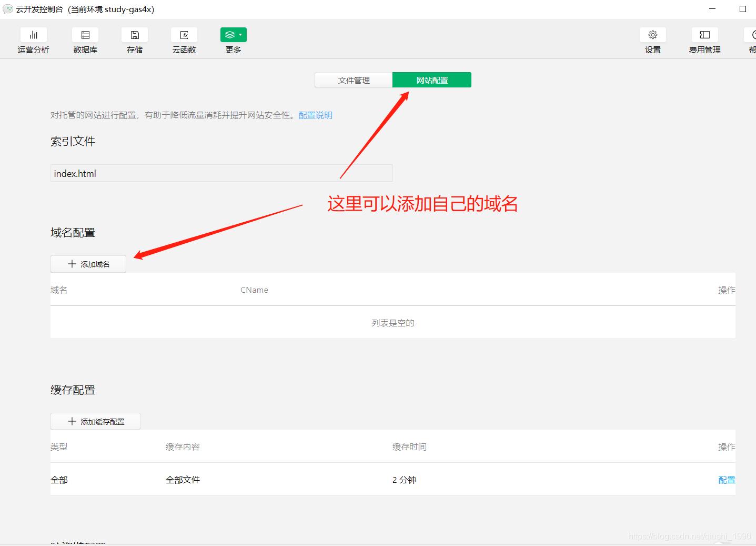The image size is (756, 546).
Task: Click the CName column header
Action: (254, 290)
